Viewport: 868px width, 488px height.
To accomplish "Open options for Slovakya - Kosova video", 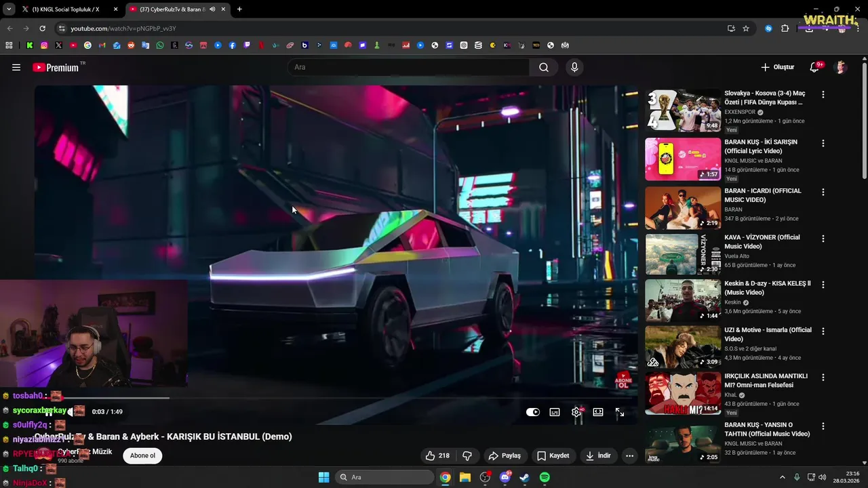I will coord(823,95).
